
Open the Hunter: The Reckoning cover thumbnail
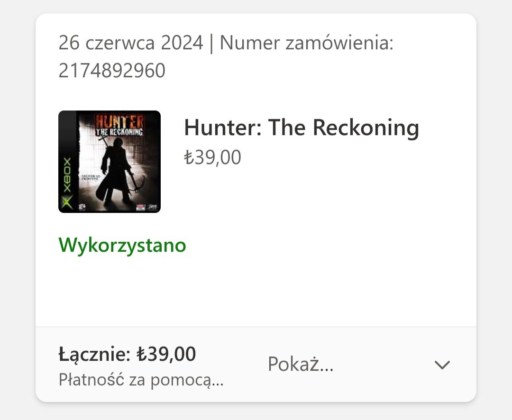110,162
